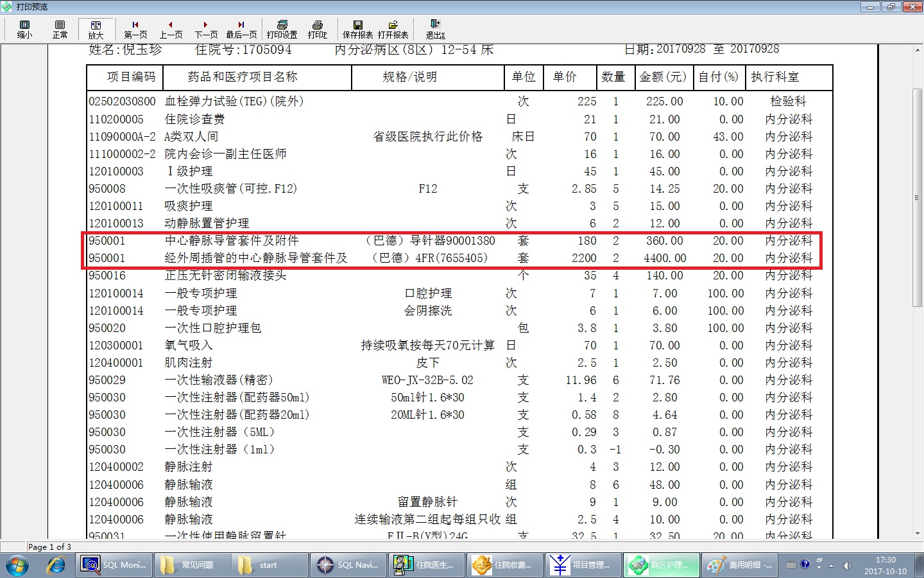This screenshot has height=578, width=924.
Task: Open 打印设置 print setup
Action: [x=282, y=30]
